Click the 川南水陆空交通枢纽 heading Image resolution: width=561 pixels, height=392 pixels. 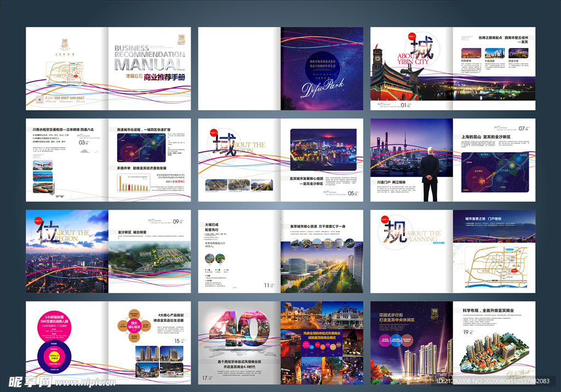tap(63, 129)
